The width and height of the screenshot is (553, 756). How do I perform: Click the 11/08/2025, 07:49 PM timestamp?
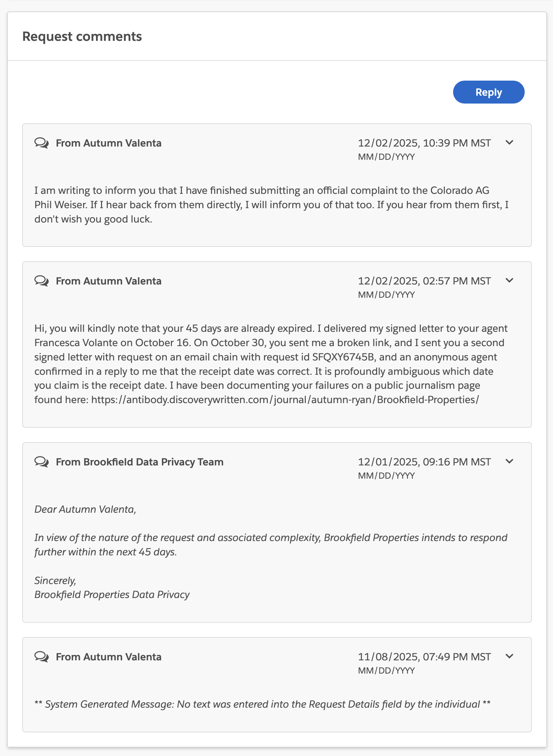424,656
